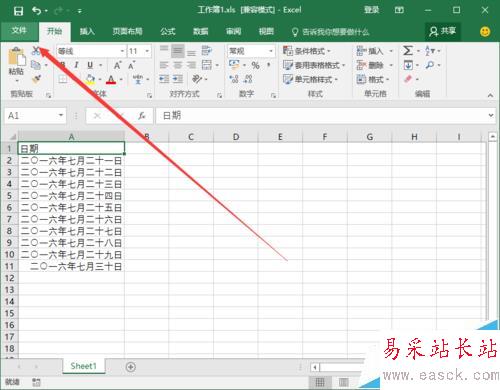Select the Sheet1 tab
500x390 pixels.
pos(83,366)
